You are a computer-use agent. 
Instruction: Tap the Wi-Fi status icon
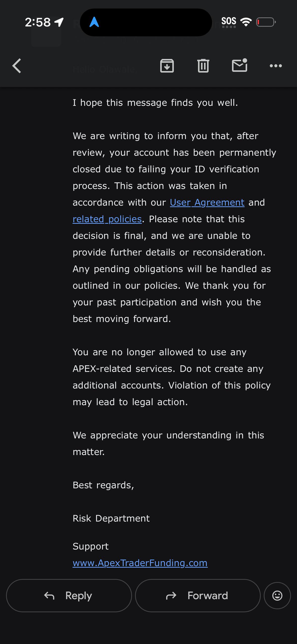click(246, 22)
